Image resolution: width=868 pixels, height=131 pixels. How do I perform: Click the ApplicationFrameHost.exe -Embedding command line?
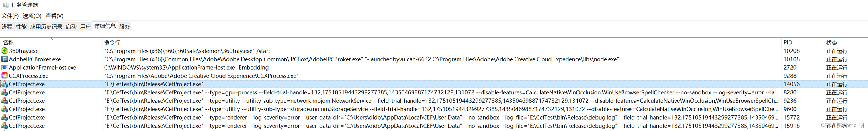tap(186, 68)
